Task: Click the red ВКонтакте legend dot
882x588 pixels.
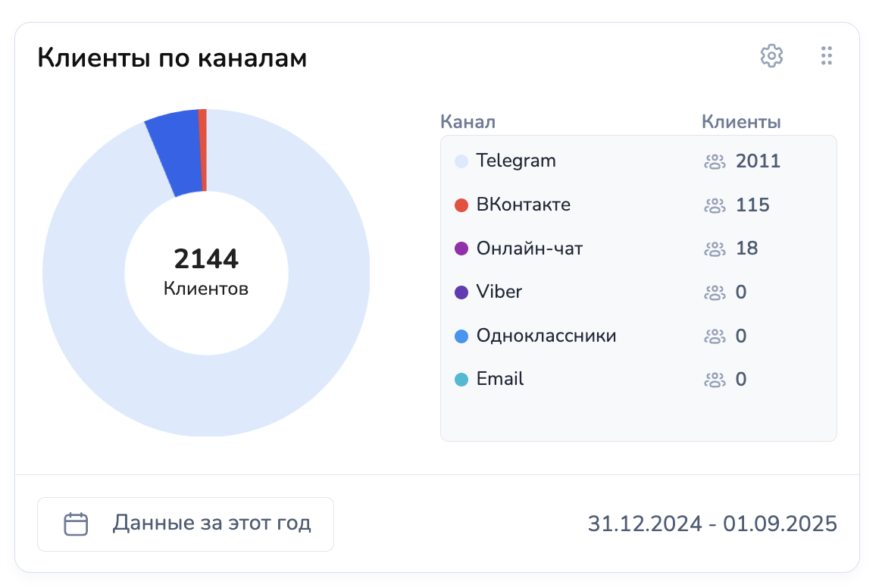Action: (x=461, y=205)
